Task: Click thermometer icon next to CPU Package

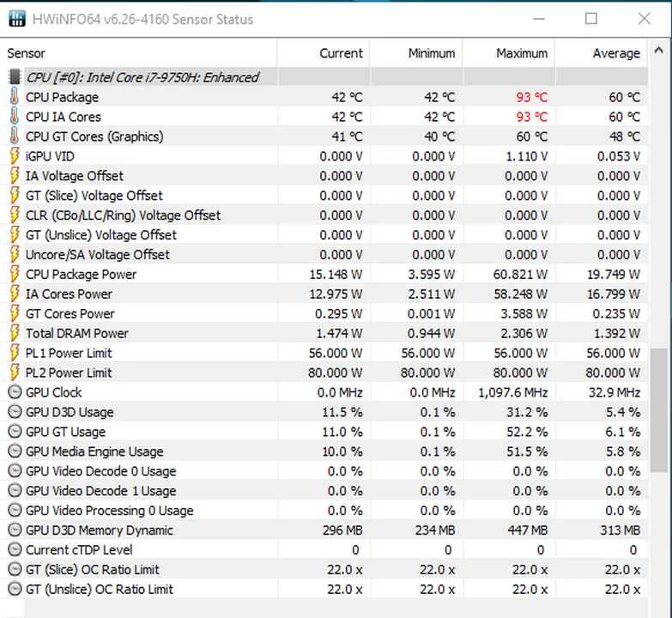Action: pos(15,97)
